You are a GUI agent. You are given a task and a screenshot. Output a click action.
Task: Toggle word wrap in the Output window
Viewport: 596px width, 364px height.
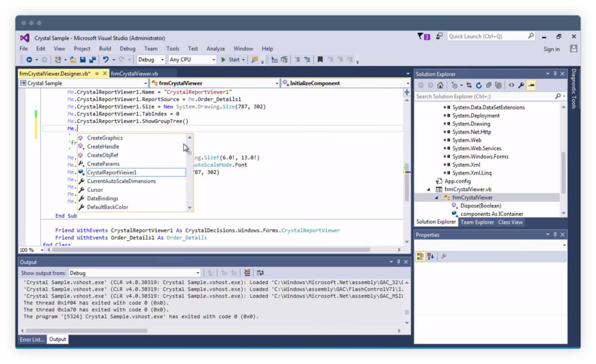pos(260,273)
